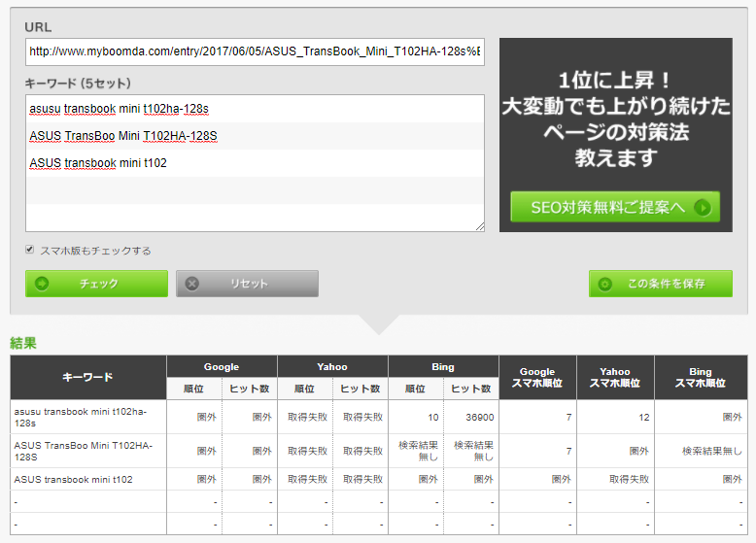Screen dimensions: 756x543
Task: Click the URL input field
Action: point(255,52)
